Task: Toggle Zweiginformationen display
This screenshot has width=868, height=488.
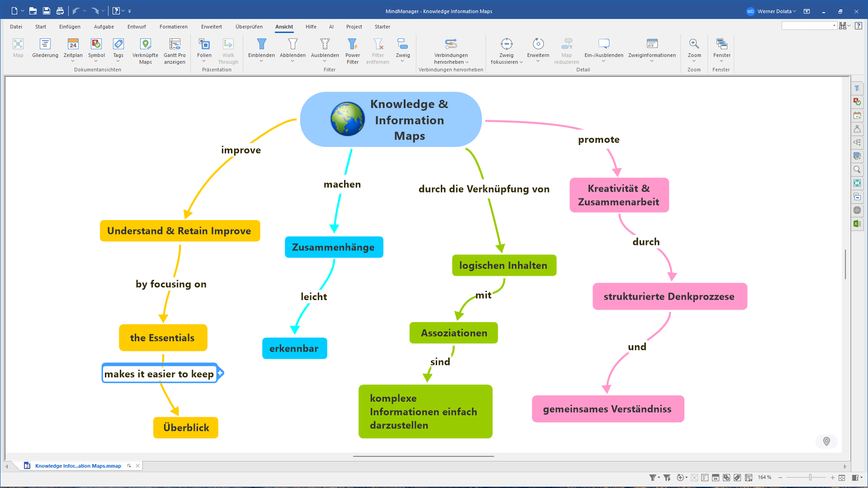Action: [x=651, y=44]
